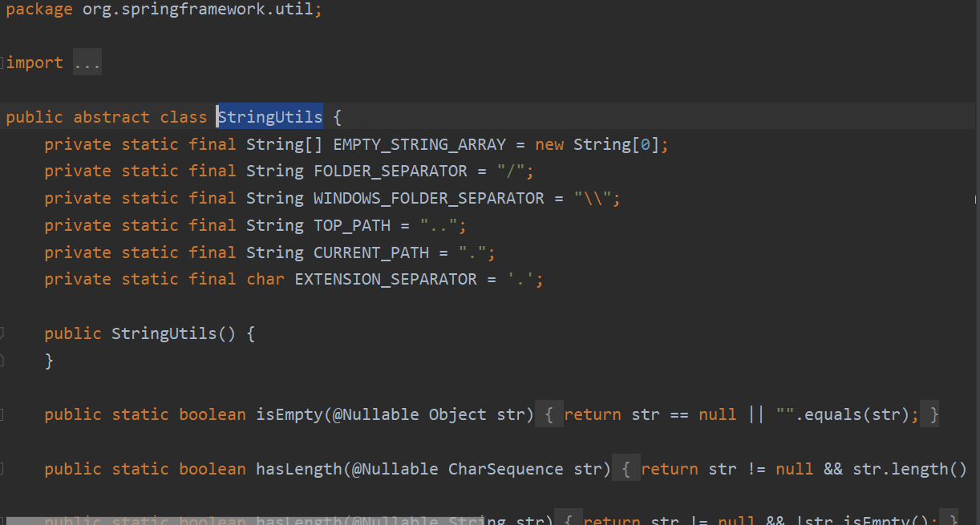Click the "\\" string literal value
The height and width of the screenshot is (525, 980).
593,198
